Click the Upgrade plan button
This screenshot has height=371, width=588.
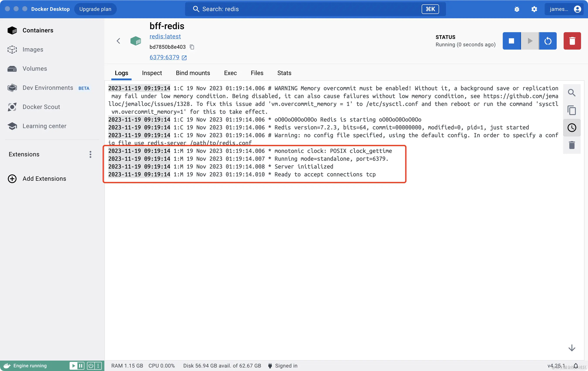[x=95, y=9]
